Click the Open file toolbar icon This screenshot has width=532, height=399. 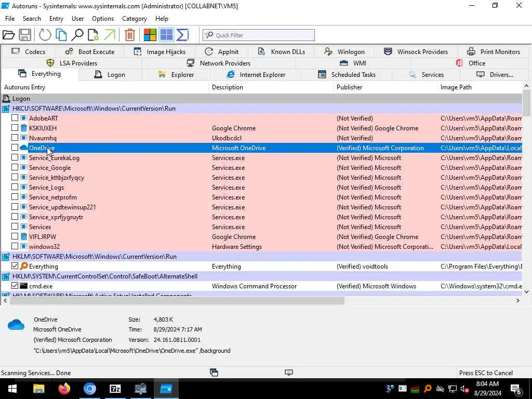(8, 35)
